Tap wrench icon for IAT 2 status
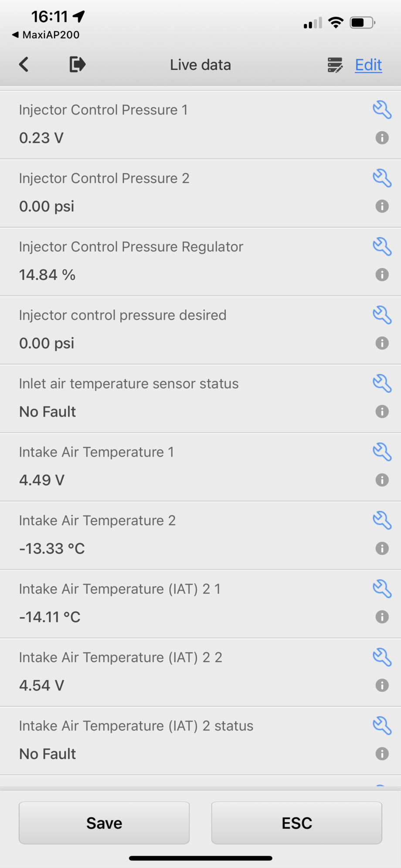This screenshot has height=868, width=401. click(x=382, y=726)
